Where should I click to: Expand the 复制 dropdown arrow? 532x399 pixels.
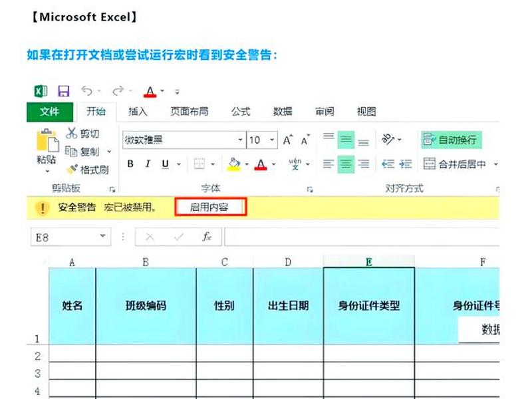click(109, 152)
